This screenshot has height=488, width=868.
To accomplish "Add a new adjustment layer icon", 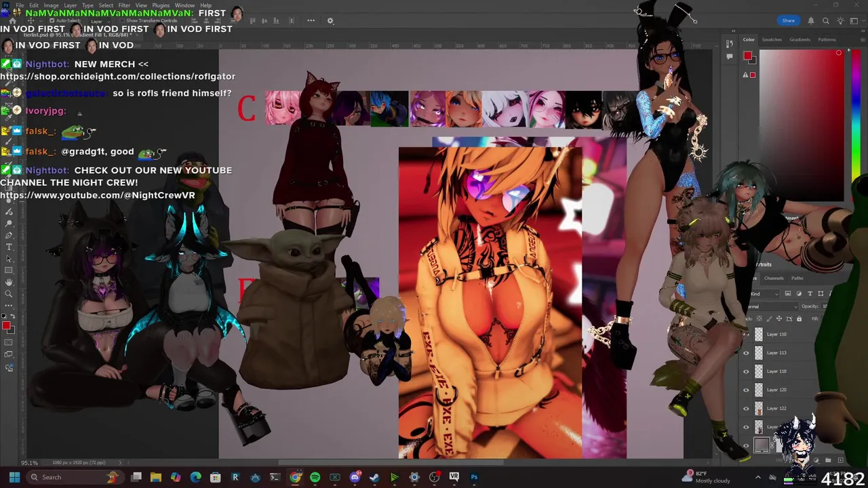I will tap(816, 460).
